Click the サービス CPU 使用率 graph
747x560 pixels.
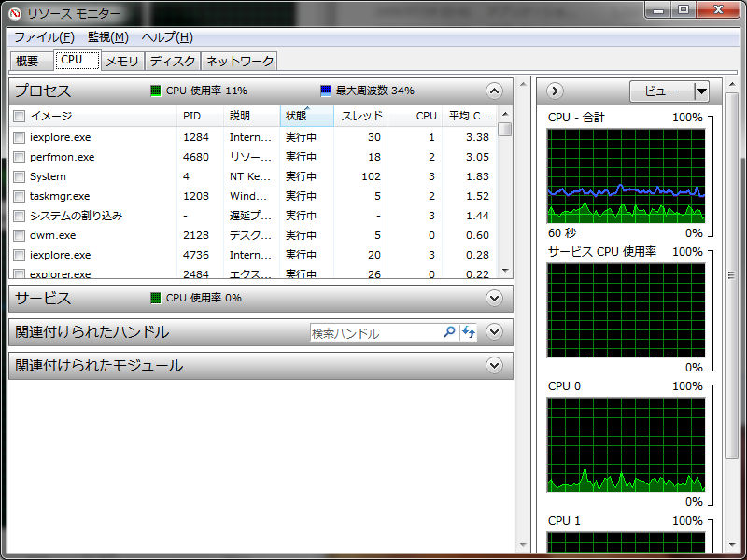626,310
